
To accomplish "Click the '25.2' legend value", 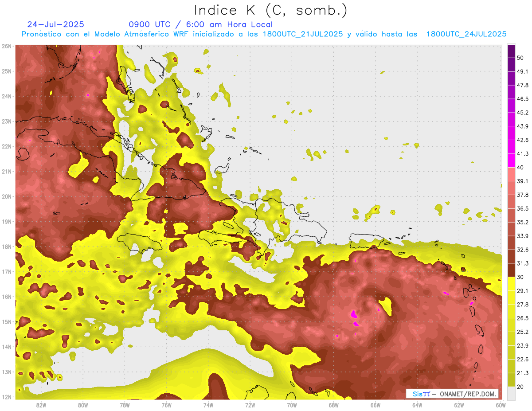I will click(522, 332).
